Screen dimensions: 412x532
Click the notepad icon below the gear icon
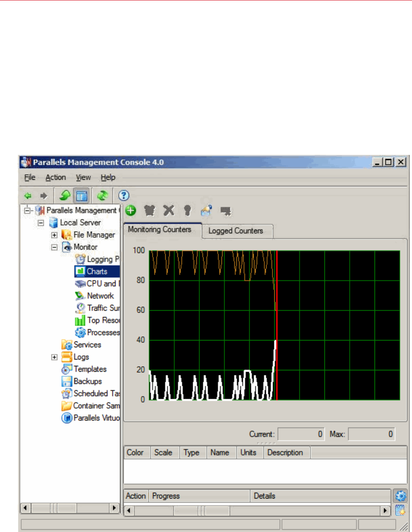(400, 510)
